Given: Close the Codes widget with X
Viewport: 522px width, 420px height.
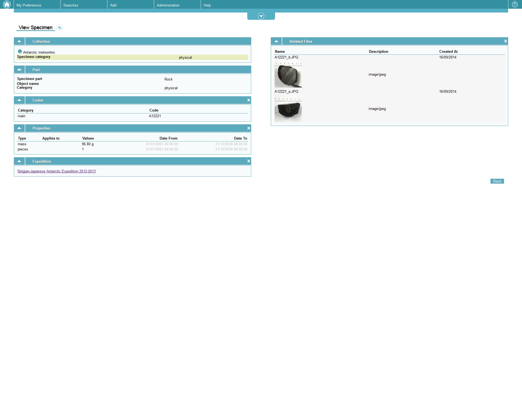Looking at the screenshot, I should tap(248, 100).
